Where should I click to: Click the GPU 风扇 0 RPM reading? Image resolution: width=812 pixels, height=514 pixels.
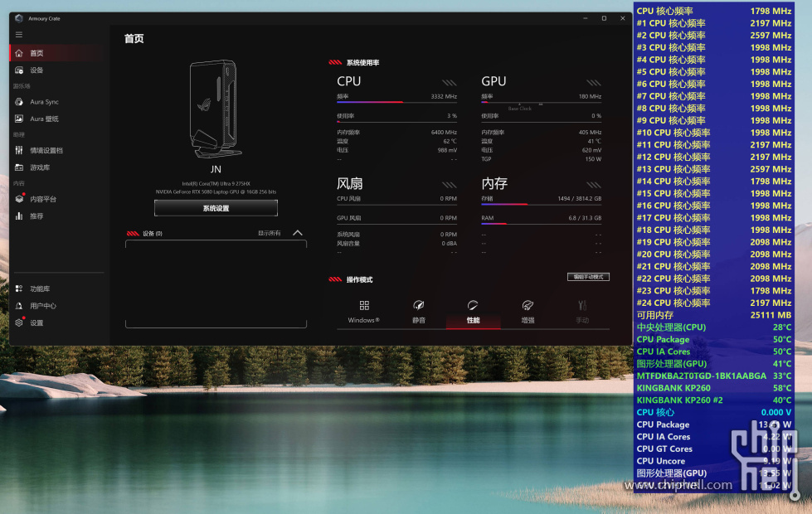coord(396,218)
